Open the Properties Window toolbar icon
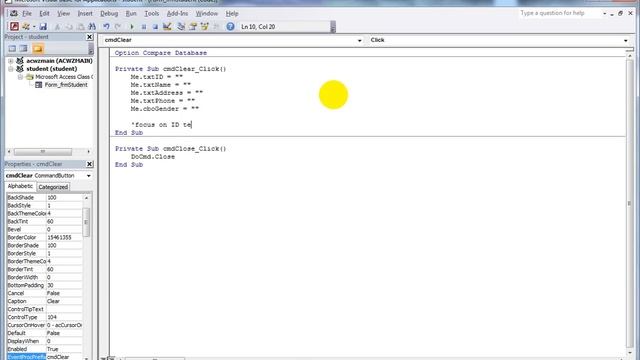 tap(193, 27)
